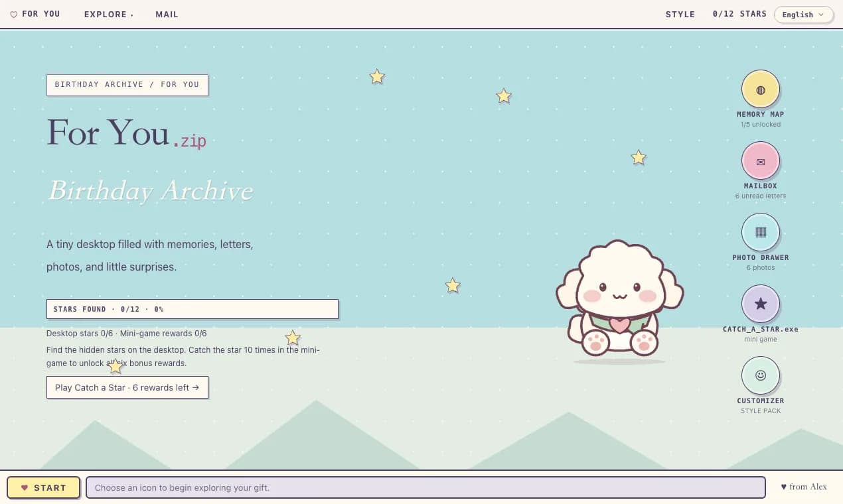Open the Customizer smiley icon

[760, 376]
